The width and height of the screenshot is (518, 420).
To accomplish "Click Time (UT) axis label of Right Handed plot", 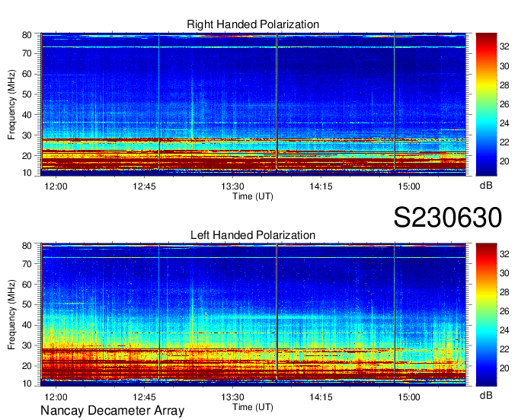I will (x=253, y=196).
